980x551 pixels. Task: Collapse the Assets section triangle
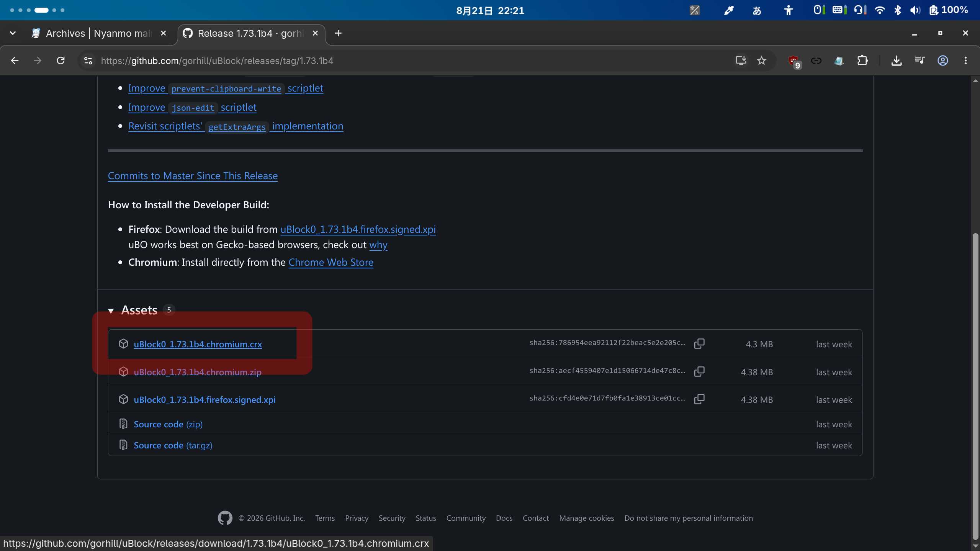[x=111, y=311]
